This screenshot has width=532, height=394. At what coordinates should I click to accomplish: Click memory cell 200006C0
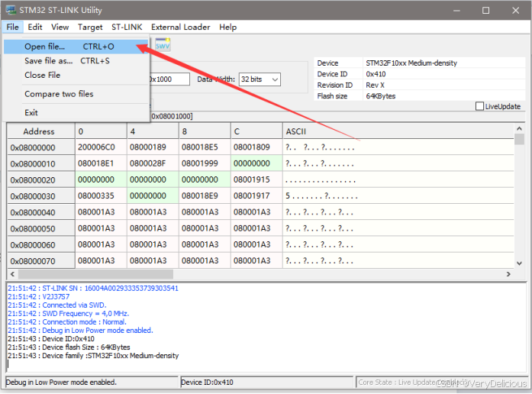click(101, 147)
